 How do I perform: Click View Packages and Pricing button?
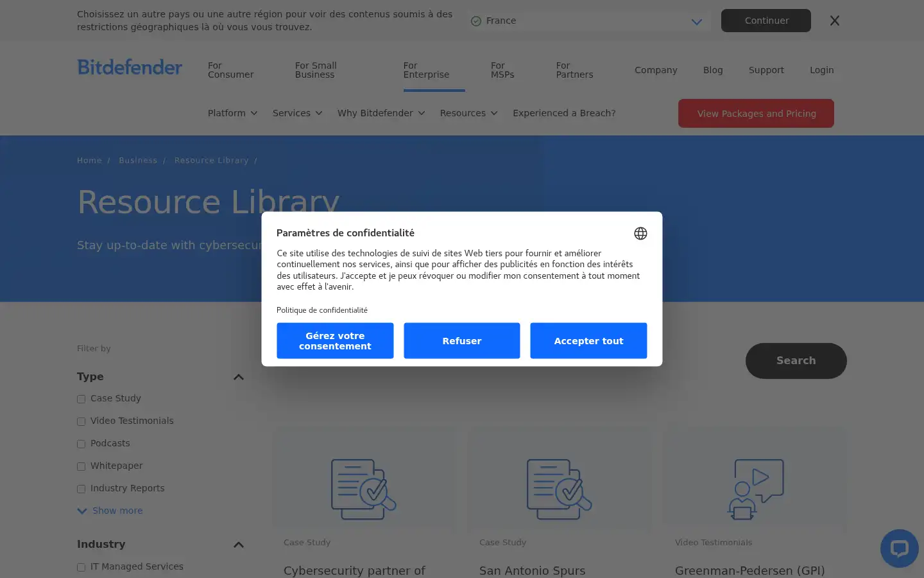756,113
